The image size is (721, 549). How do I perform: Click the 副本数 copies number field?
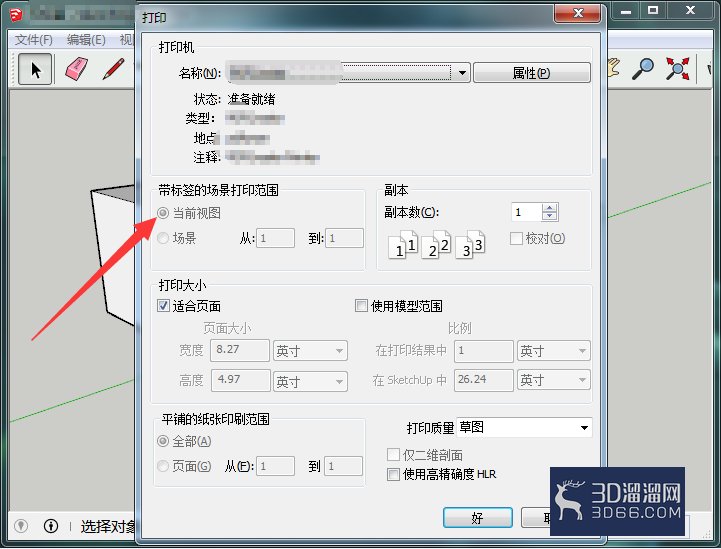527,212
